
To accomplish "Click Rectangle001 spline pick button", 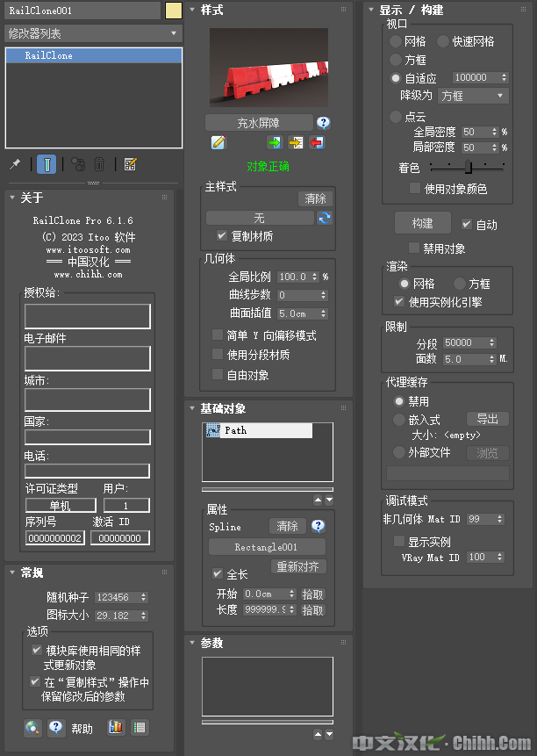I will (267, 547).
